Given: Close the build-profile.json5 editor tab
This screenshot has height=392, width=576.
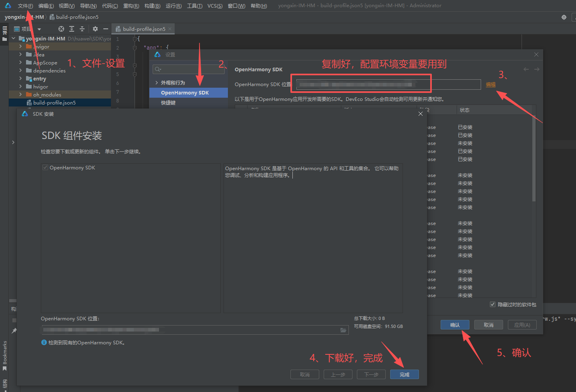Looking at the screenshot, I should point(170,29).
